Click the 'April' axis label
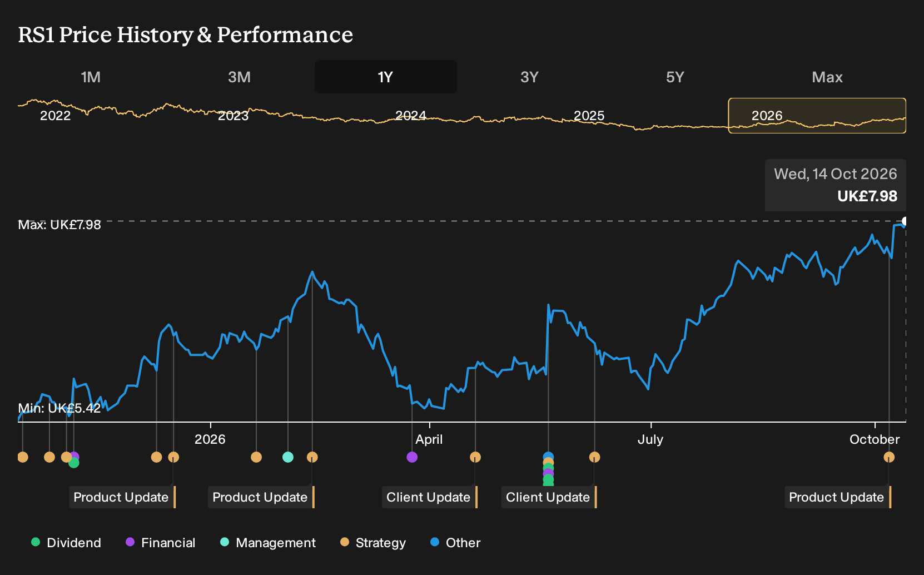Viewport: 924px width, 575px height. coord(429,439)
